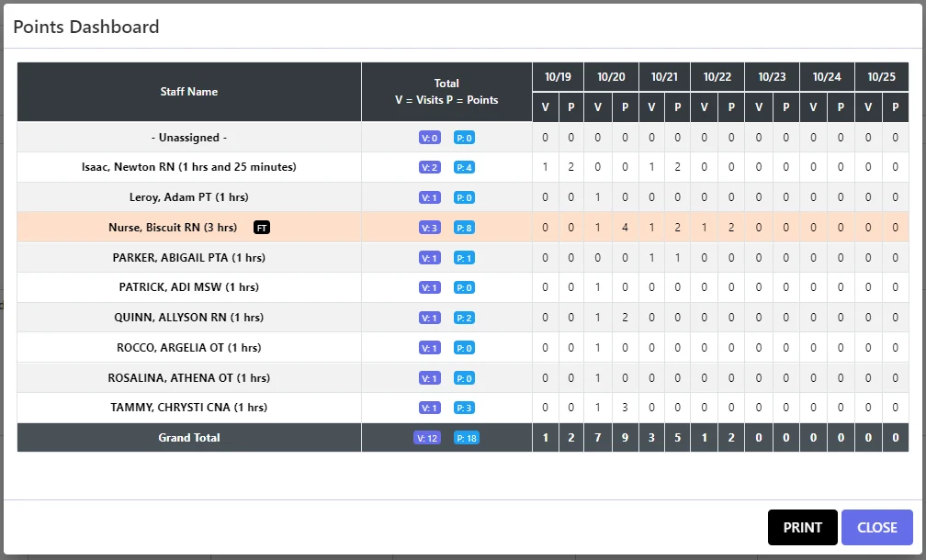Click the Total Visits/Points column header
The height and width of the screenshot is (560, 926).
446,92
